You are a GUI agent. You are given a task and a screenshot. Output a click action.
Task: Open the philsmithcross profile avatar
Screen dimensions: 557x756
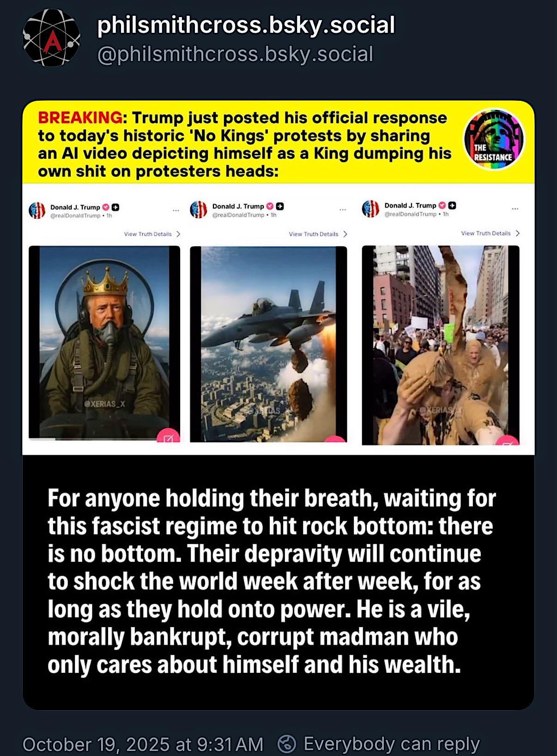pos(51,38)
